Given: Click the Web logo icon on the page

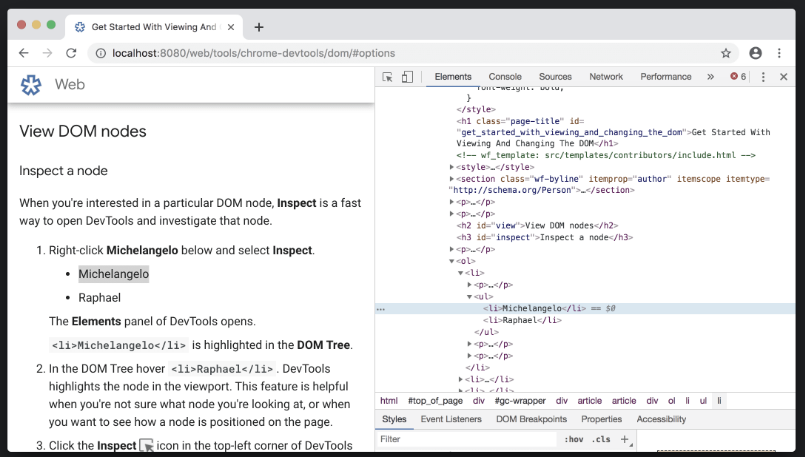Looking at the screenshot, I should click(31, 85).
